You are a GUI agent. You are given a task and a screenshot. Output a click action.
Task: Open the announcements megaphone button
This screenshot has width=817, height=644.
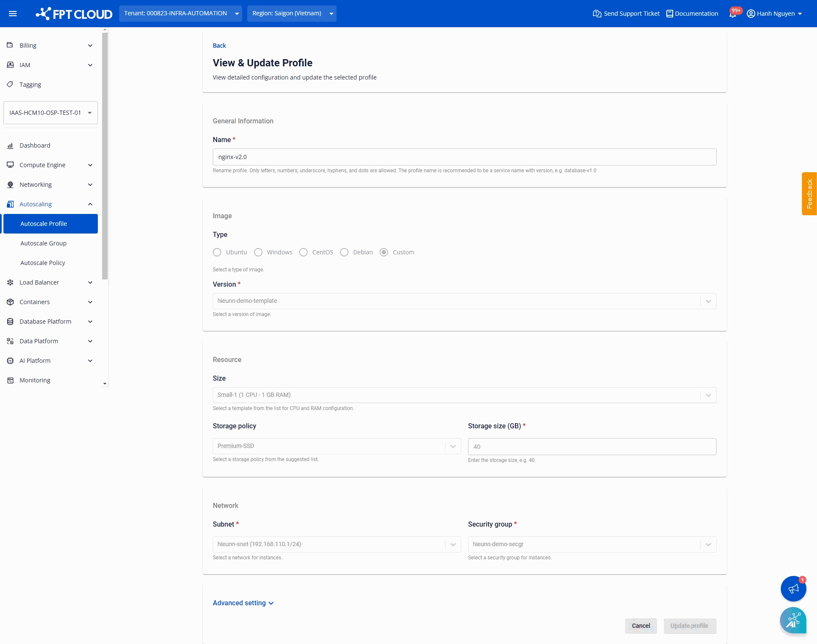793,589
